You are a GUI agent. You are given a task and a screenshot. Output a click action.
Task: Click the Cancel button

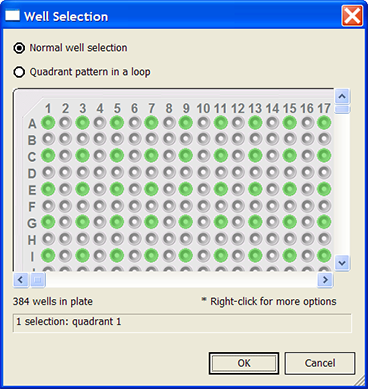pos(320,363)
